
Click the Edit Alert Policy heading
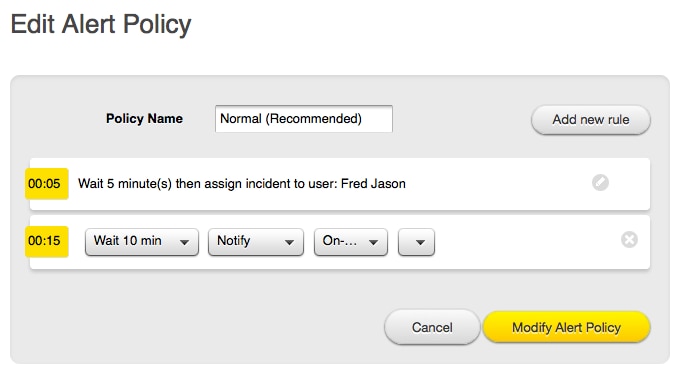coord(101,24)
